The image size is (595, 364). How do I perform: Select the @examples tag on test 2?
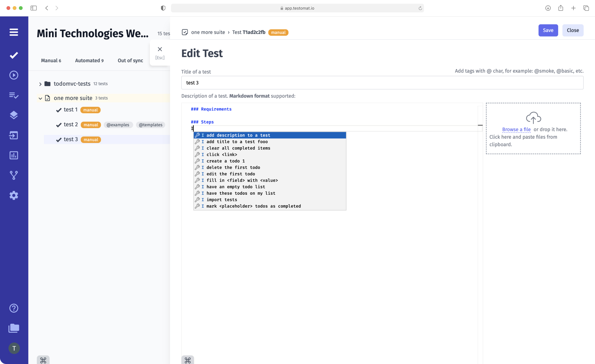118,125
